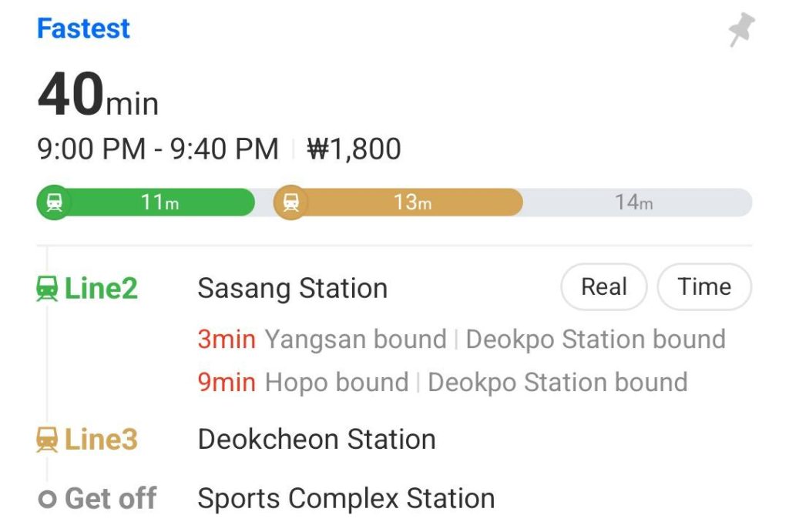This screenshot has width=789, height=532.
Task: Select the gray 14m walking segment
Action: (x=633, y=202)
